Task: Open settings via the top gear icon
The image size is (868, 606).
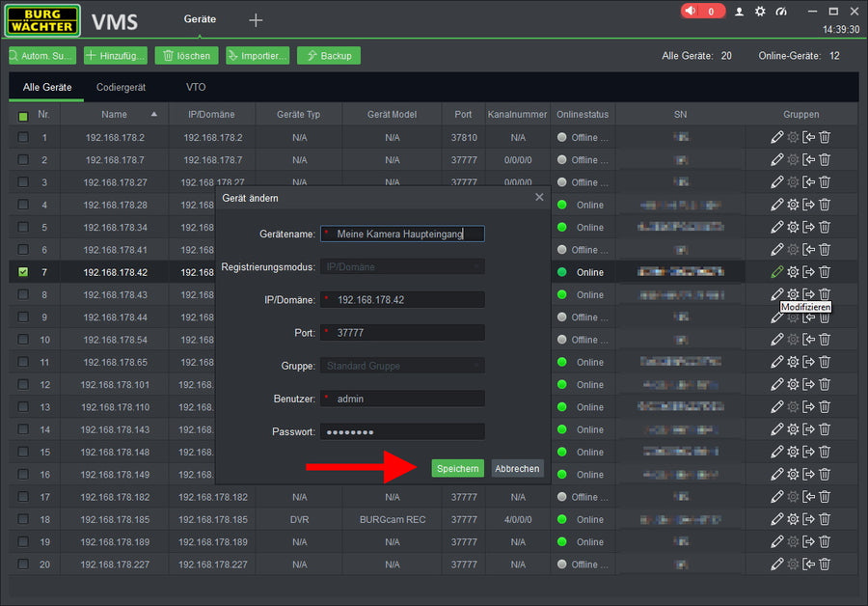Action: coord(760,12)
